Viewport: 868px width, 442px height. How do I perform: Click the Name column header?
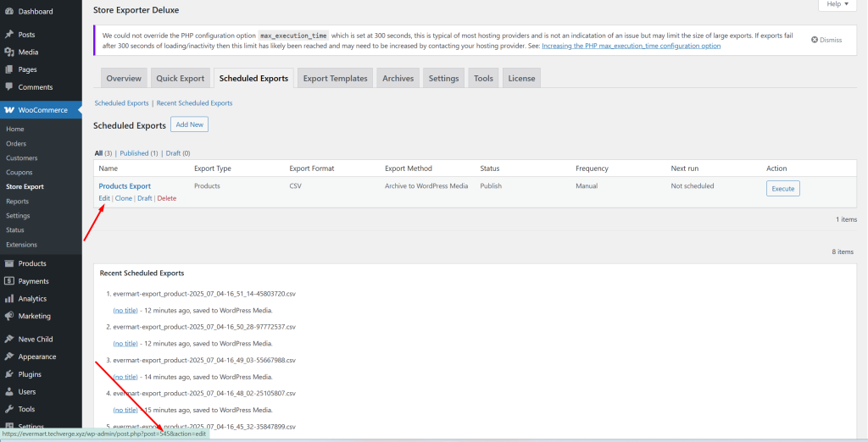pos(108,169)
